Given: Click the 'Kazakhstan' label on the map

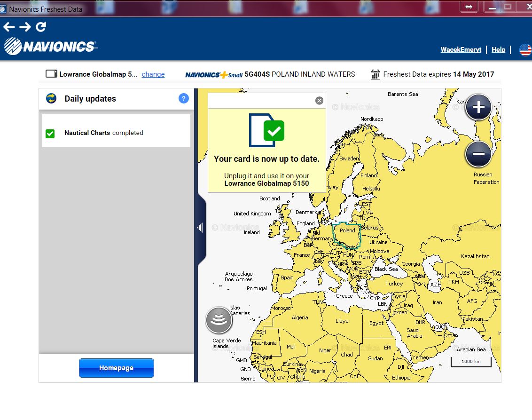Looking at the screenshot, I should point(475,256).
